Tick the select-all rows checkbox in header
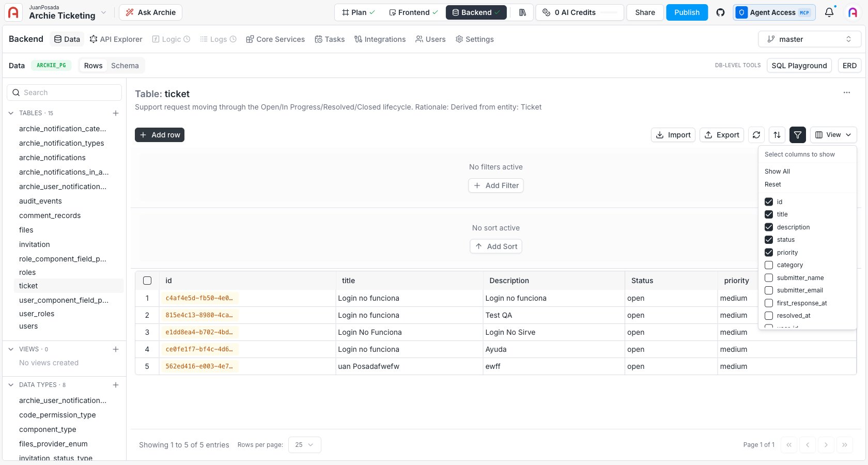This screenshot has height=465, width=868. pyautogui.click(x=147, y=281)
